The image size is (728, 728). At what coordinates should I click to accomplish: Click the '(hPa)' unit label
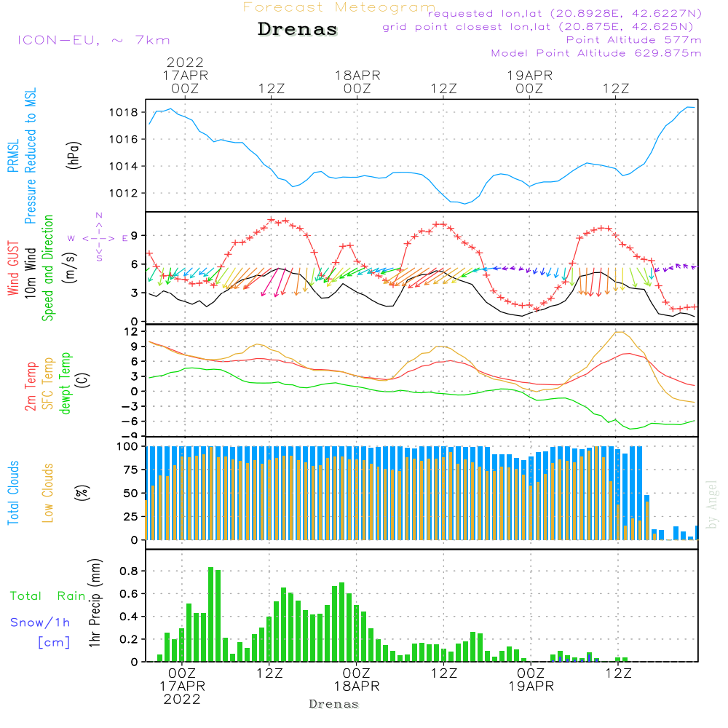(74, 156)
